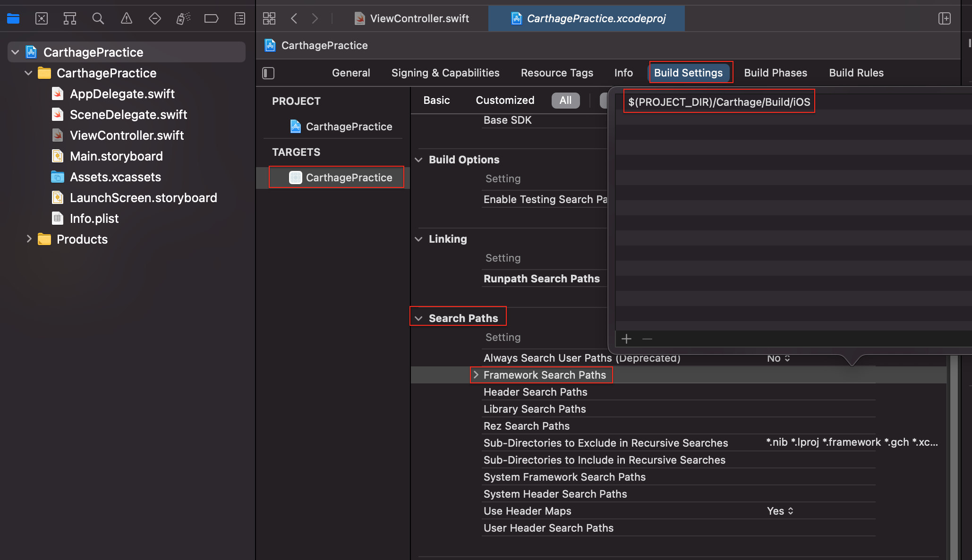972x560 pixels.
Task: Add a new path with plus button
Action: [x=626, y=339]
